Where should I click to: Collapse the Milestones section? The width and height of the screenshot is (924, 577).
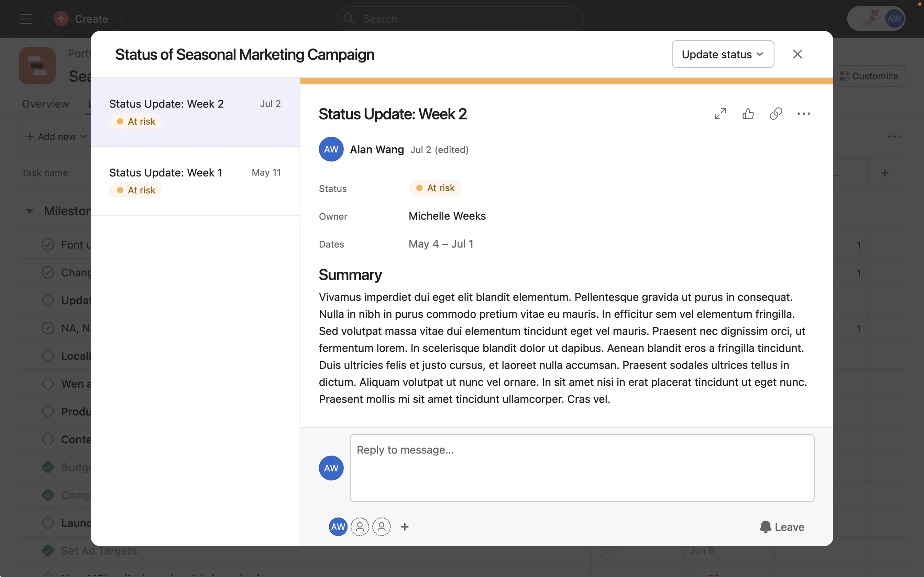tap(30, 211)
